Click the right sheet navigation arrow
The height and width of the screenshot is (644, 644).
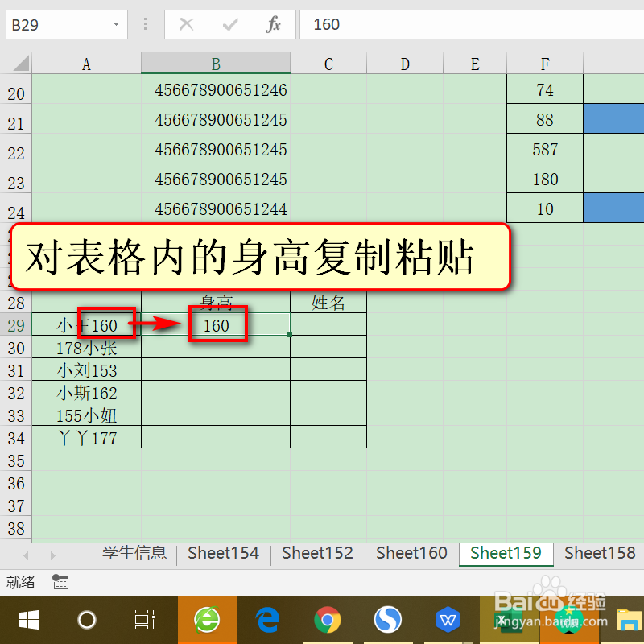pyautogui.click(x=53, y=554)
